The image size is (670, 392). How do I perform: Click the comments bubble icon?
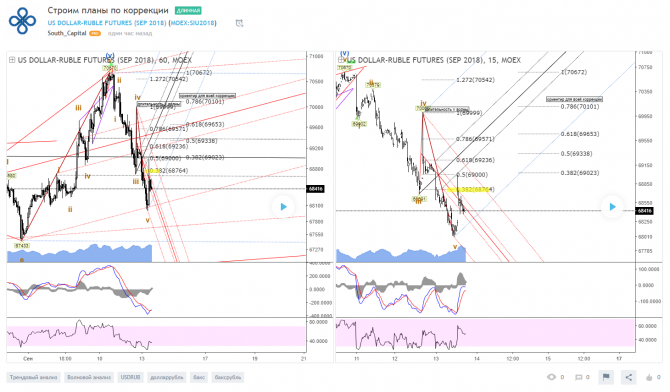579,377
